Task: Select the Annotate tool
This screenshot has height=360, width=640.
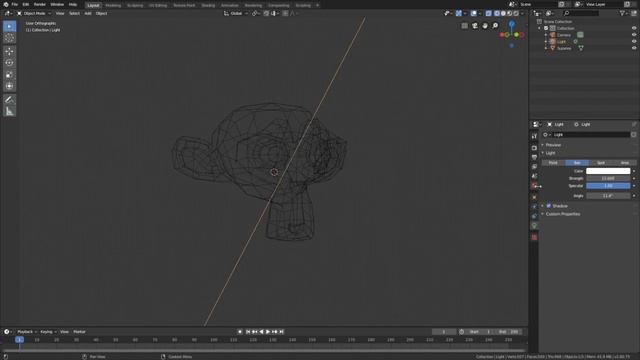Action: coord(9,100)
